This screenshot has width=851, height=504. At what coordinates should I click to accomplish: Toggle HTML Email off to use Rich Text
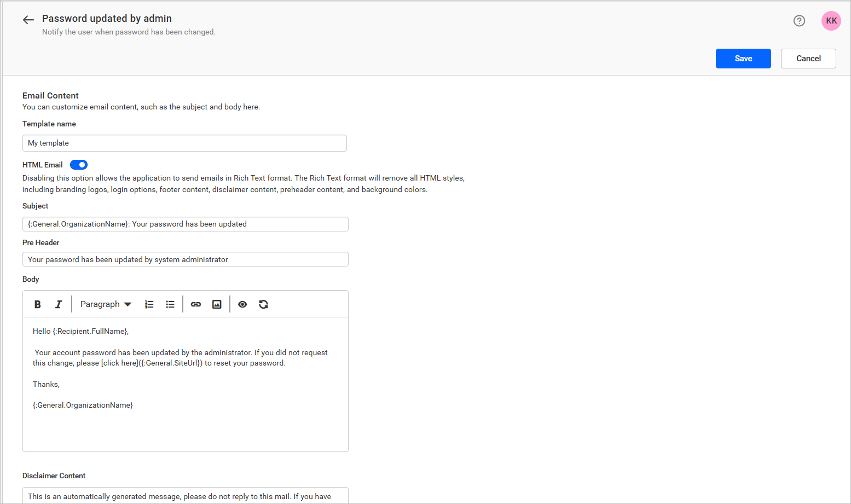pyautogui.click(x=79, y=164)
